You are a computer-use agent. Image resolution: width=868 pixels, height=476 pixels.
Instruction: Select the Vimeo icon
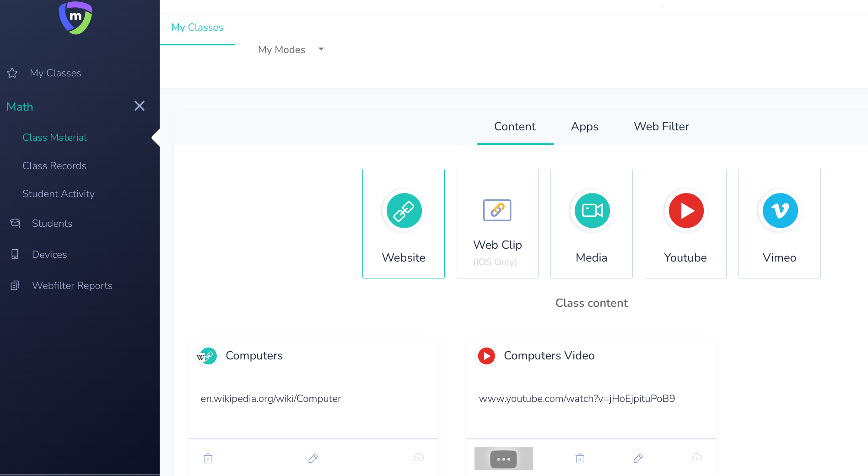pos(780,210)
